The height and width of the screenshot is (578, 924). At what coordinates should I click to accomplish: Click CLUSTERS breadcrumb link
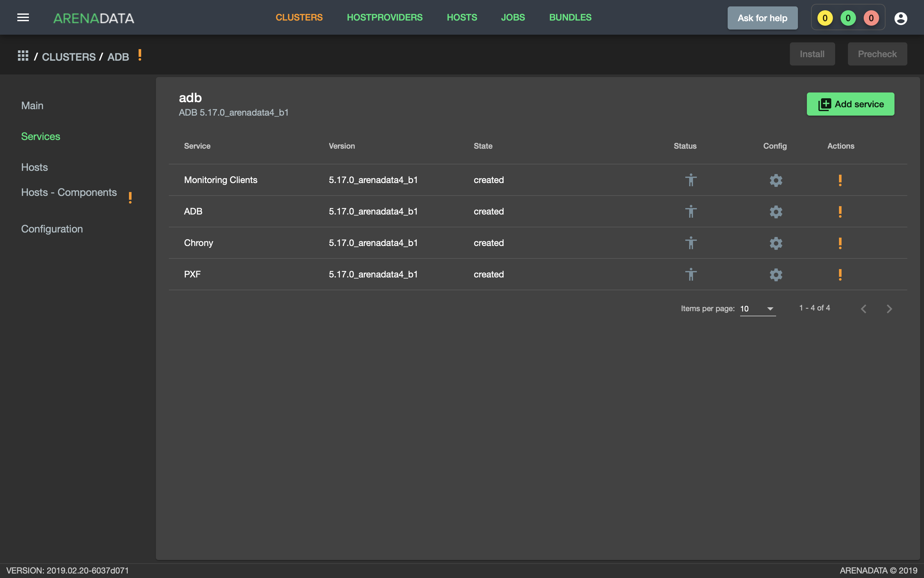click(69, 57)
